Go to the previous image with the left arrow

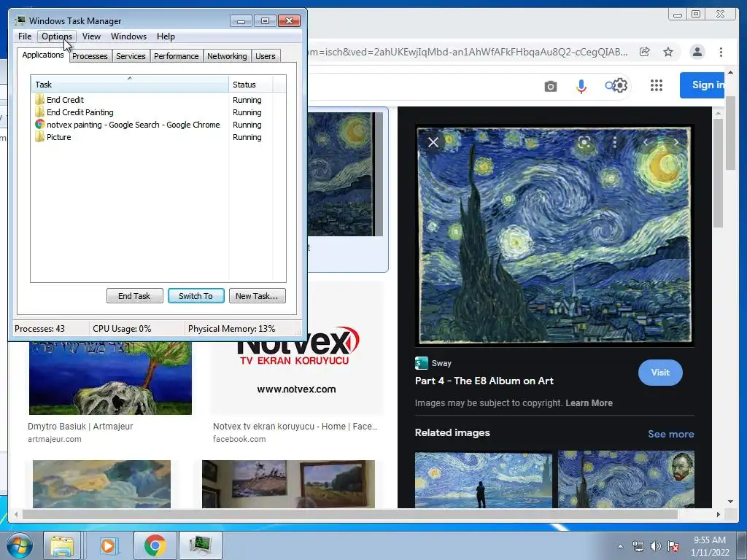[x=646, y=142]
